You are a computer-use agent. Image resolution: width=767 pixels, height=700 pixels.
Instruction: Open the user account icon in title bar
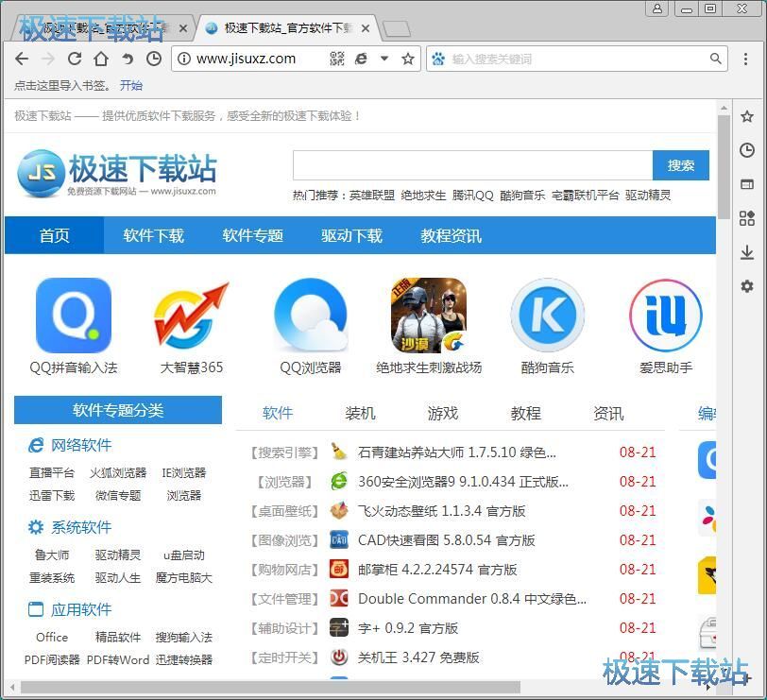(x=657, y=9)
